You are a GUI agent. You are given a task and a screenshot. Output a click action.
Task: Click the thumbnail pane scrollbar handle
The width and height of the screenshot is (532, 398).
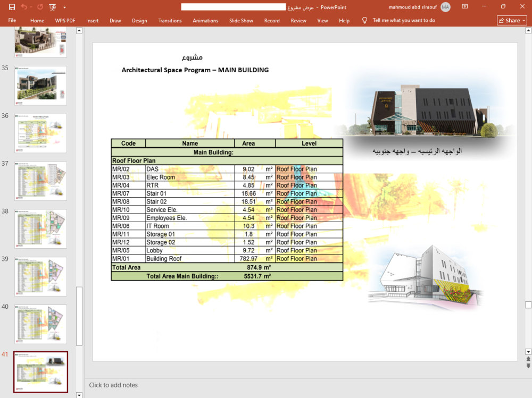pyautogui.click(x=79, y=316)
